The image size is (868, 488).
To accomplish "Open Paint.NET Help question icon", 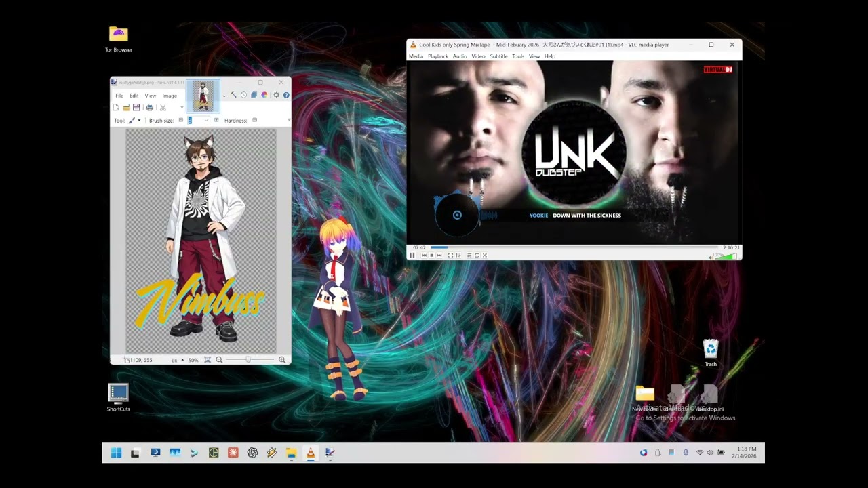I will click(x=286, y=95).
